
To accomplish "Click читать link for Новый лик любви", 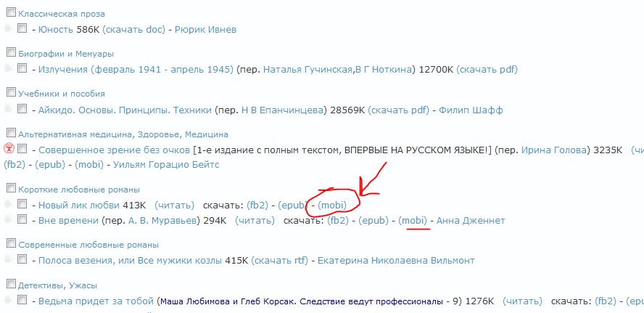I will click(x=174, y=206).
